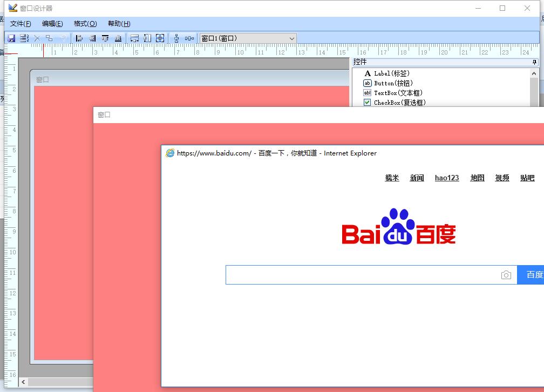Click the Internet Explorer window title text
Screen dimensions: 544x392
(x=276, y=153)
